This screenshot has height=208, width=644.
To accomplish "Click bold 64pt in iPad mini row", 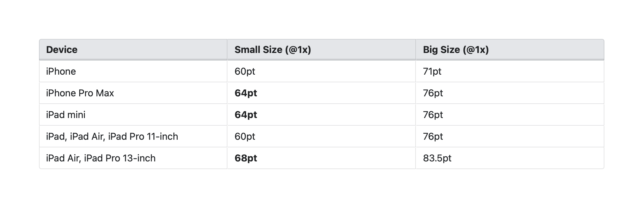I will pos(246,115).
